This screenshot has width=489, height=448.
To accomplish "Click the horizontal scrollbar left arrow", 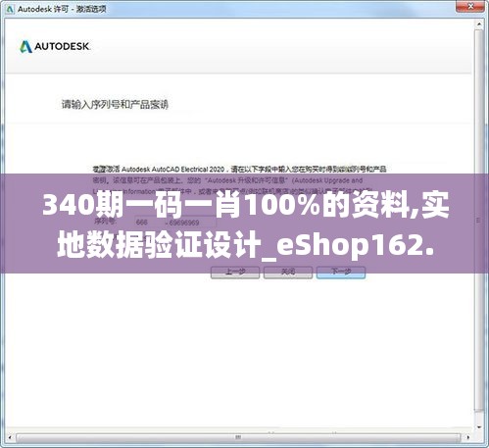I will tap(10, 437).
